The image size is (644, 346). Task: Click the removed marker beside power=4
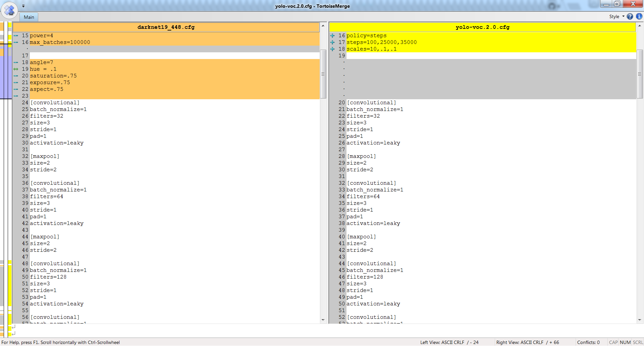click(16, 36)
